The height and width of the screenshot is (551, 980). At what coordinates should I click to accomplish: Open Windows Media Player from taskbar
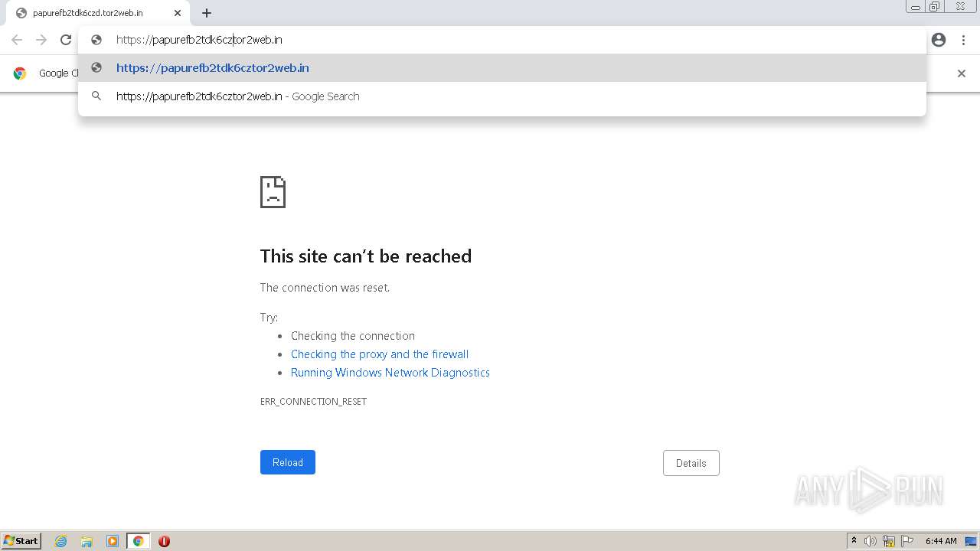113,541
